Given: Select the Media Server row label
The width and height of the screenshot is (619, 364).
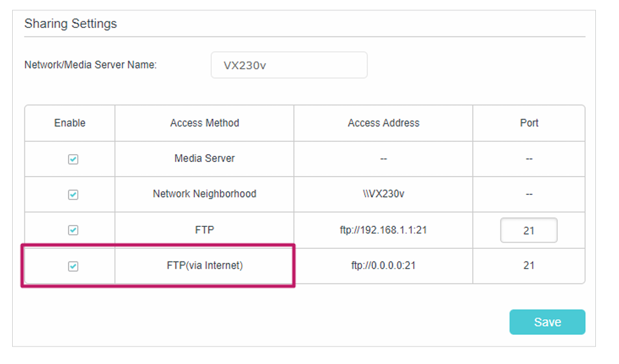Looking at the screenshot, I should [203, 158].
